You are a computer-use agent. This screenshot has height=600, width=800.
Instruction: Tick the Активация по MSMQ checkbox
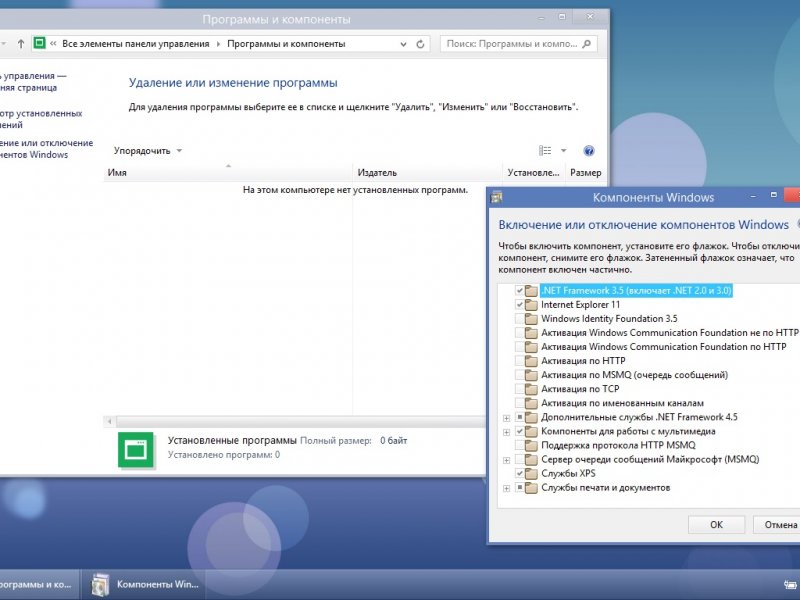pyautogui.click(x=519, y=376)
